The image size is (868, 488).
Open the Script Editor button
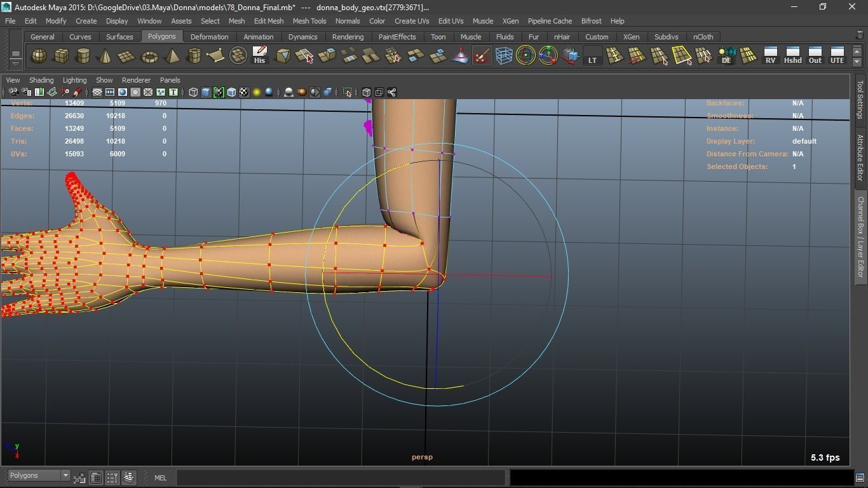tap(860, 478)
